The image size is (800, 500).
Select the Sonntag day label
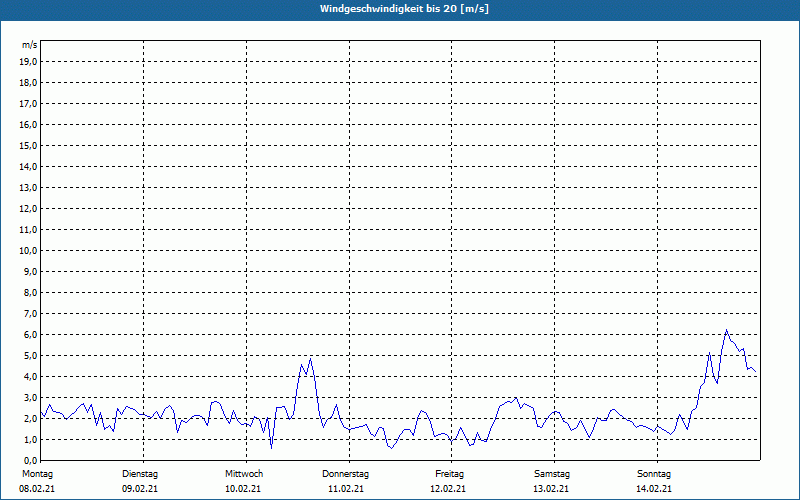click(654, 474)
